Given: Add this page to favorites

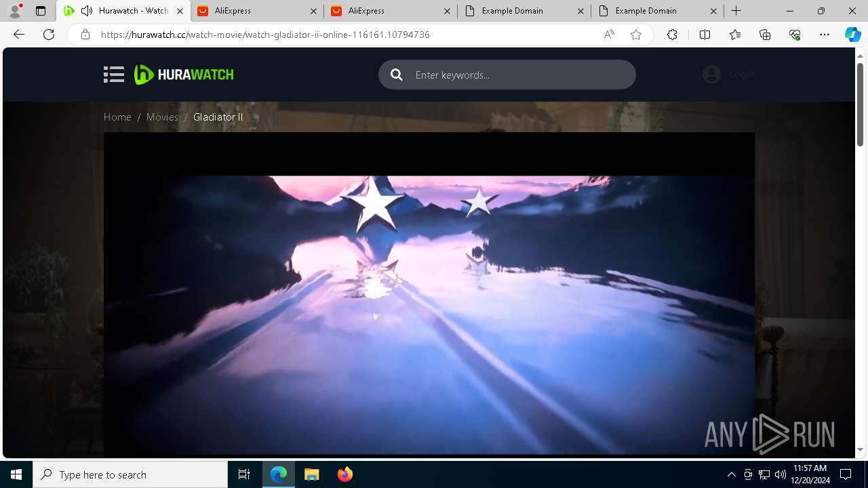Looking at the screenshot, I should coord(636,35).
